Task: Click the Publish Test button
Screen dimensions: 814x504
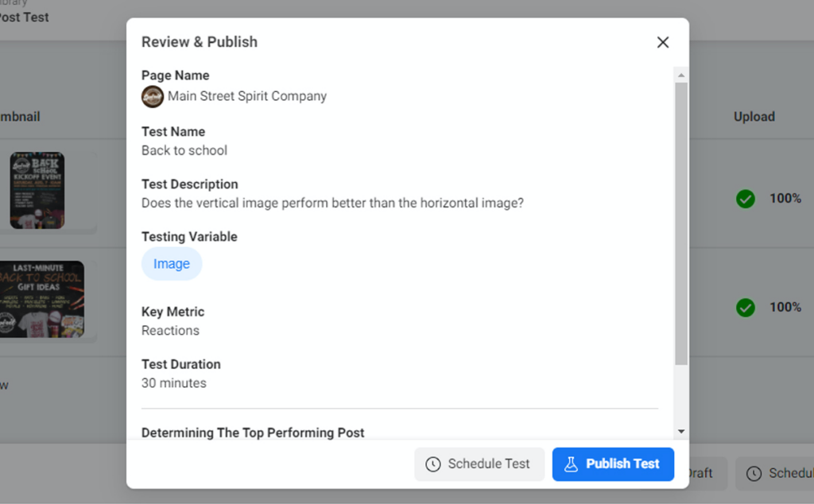Action: click(x=613, y=464)
